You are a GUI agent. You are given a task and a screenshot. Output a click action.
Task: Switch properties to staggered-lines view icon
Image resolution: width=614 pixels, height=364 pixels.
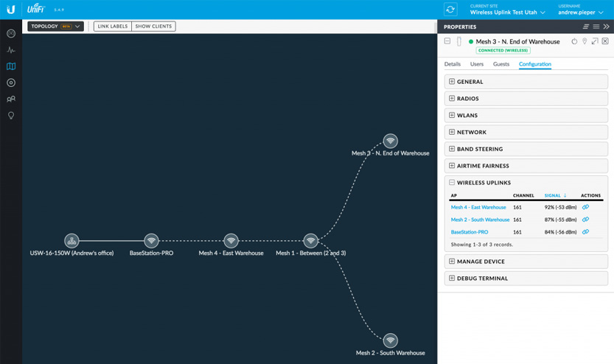[586, 27]
